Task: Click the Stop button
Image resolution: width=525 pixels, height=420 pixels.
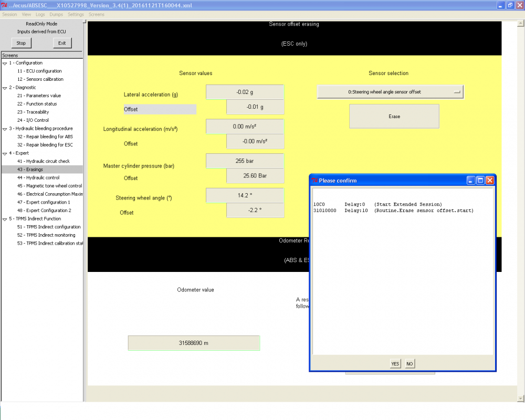Action: 21,43
